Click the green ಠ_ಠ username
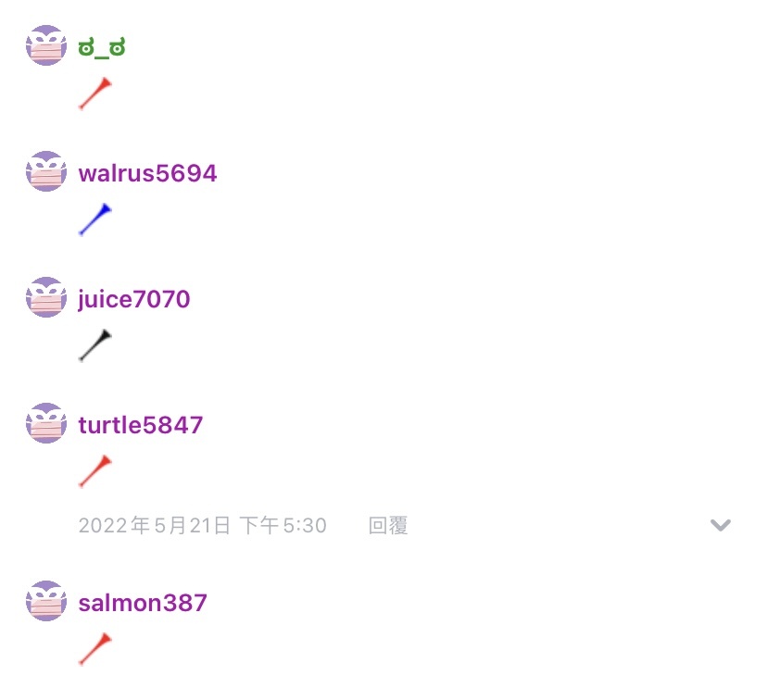 pyautogui.click(x=102, y=48)
